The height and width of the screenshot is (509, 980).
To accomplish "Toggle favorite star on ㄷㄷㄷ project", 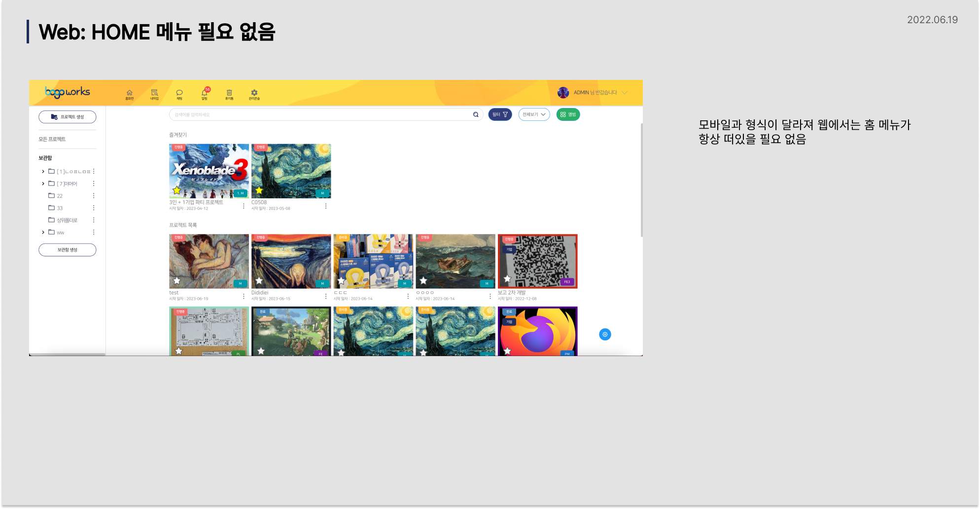I will point(341,281).
